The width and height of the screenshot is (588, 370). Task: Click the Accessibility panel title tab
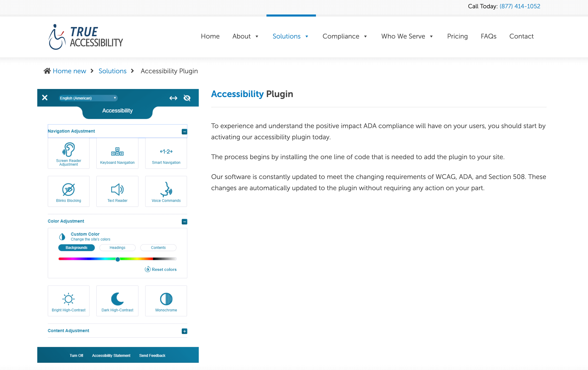click(x=117, y=111)
